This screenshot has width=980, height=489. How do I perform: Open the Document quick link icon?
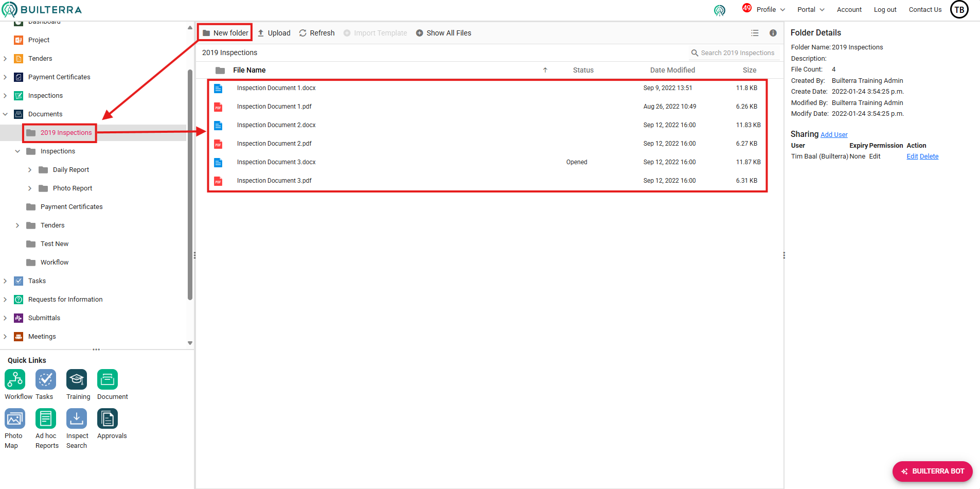(x=108, y=379)
